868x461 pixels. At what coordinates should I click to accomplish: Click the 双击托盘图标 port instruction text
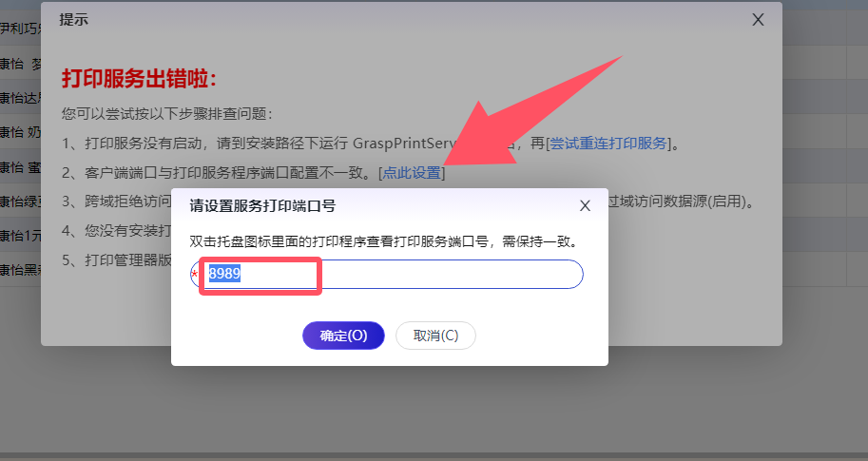tap(384, 242)
